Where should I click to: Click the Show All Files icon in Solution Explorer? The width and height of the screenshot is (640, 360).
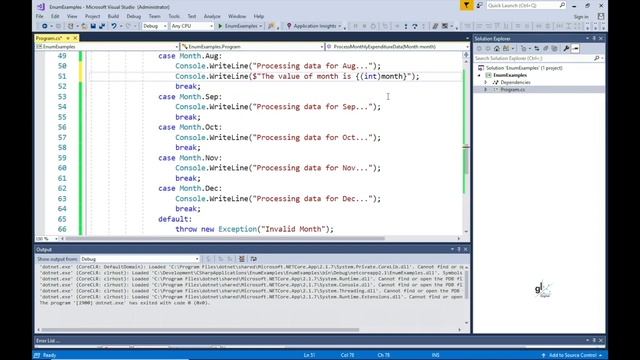554,49
